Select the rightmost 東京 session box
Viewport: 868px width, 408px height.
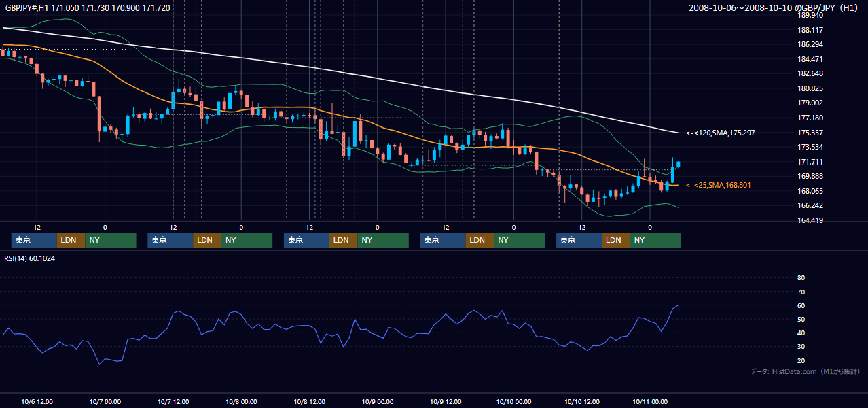[x=579, y=240]
